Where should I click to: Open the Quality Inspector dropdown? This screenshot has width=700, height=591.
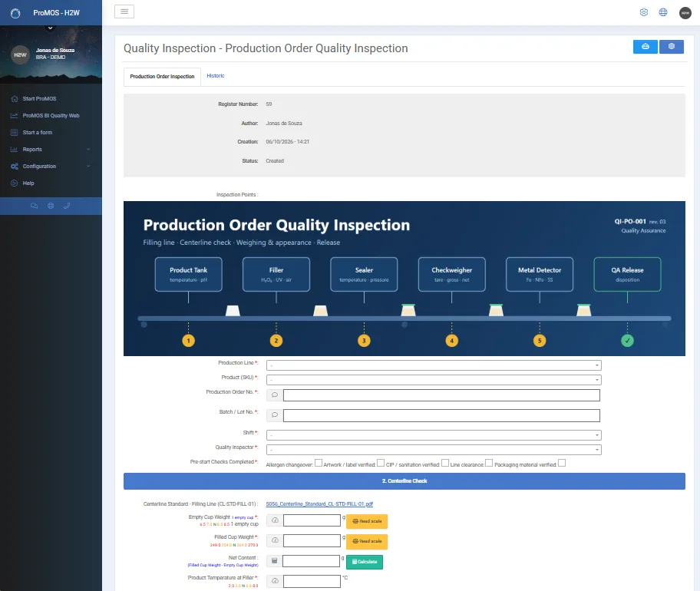coord(434,450)
